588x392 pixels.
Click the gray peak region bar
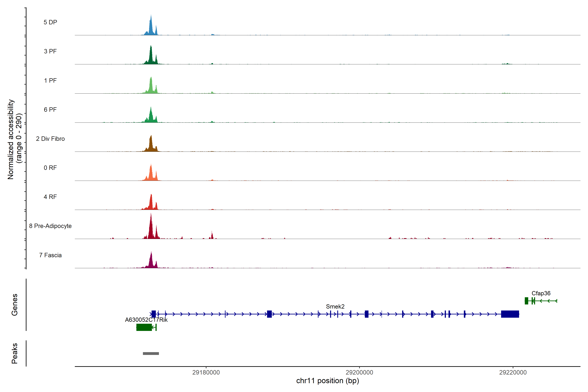click(x=151, y=353)
